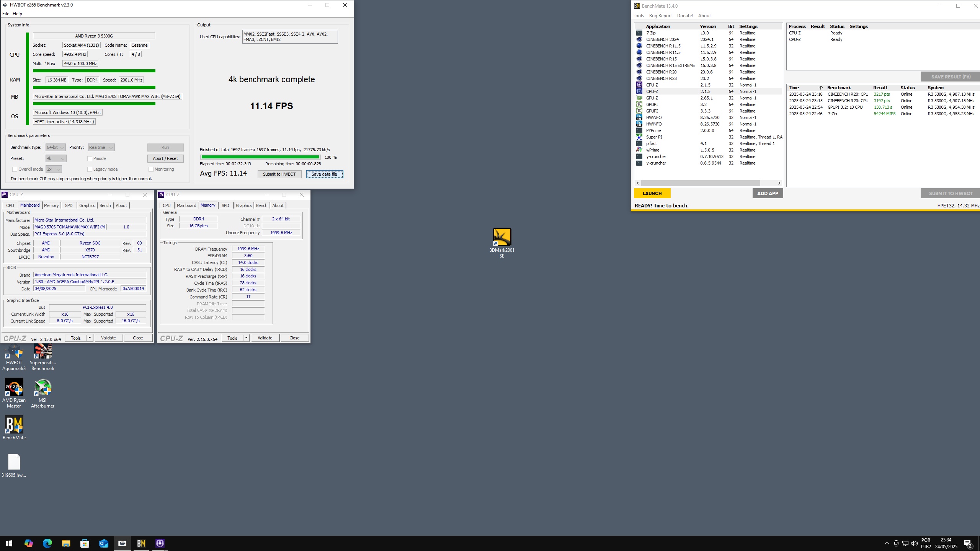Image resolution: width=980 pixels, height=551 pixels.
Task: Switch to HWBOT x265 taskbar icon
Action: (x=122, y=543)
